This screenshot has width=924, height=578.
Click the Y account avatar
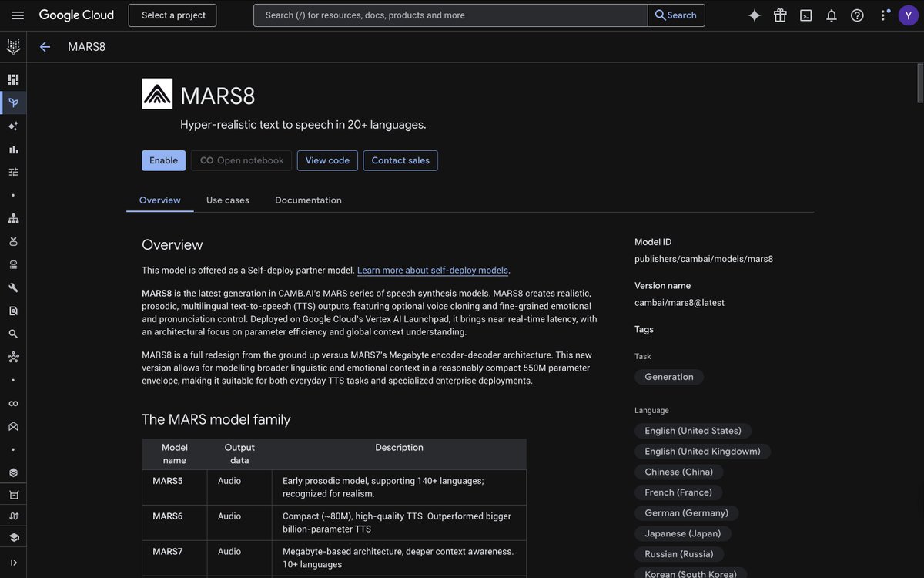point(909,15)
